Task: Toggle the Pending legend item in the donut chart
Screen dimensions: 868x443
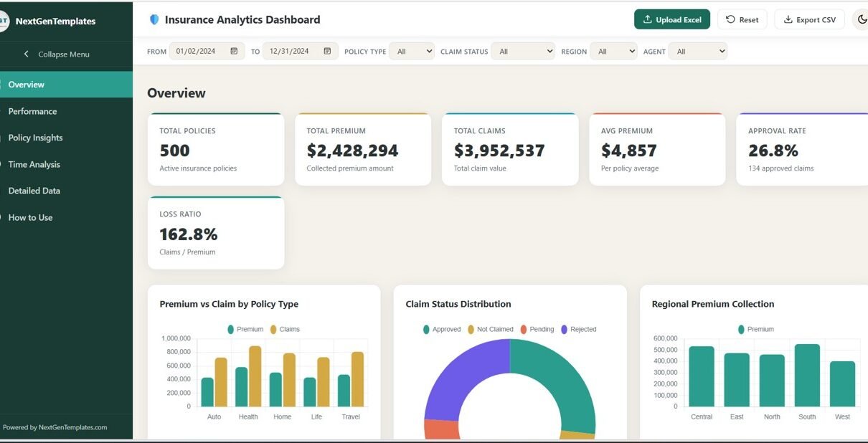Action: (x=536, y=330)
